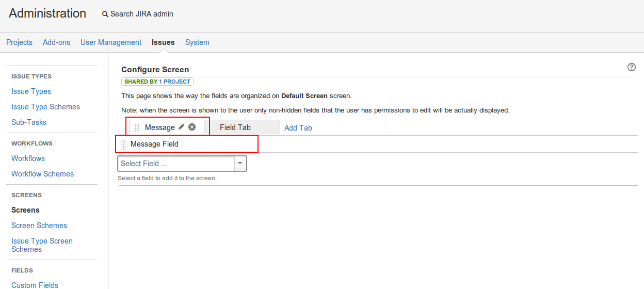This screenshot has width=644, height=289.
Task: Click the drag handle beside Message Field
Action: [x=123, y=144]
